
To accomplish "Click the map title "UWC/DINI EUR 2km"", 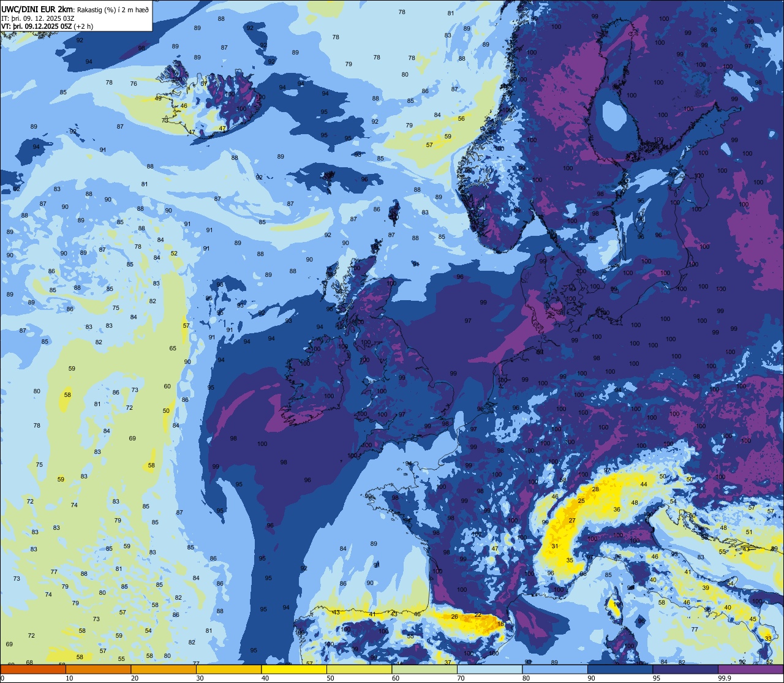I will [37, 9].
